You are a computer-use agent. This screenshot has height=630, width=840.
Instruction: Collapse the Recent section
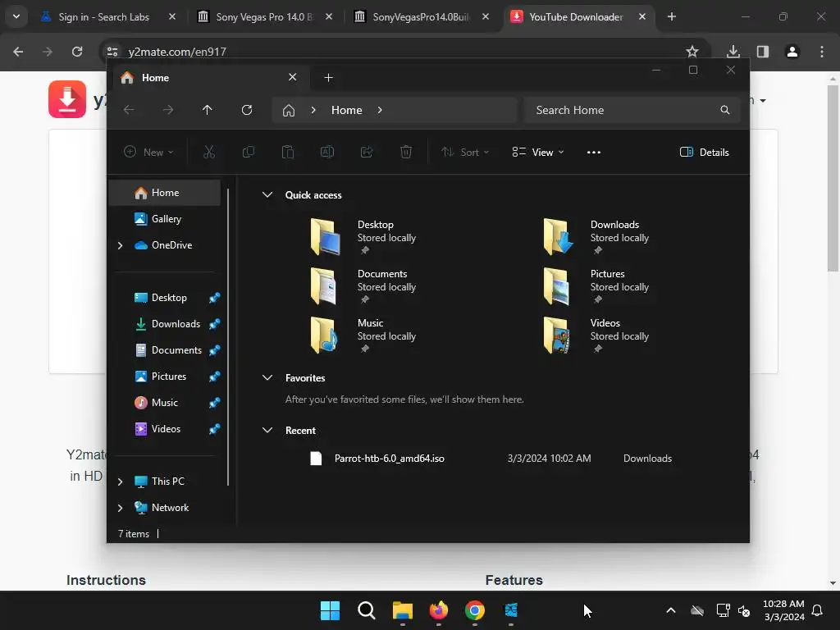click(267, 430)
